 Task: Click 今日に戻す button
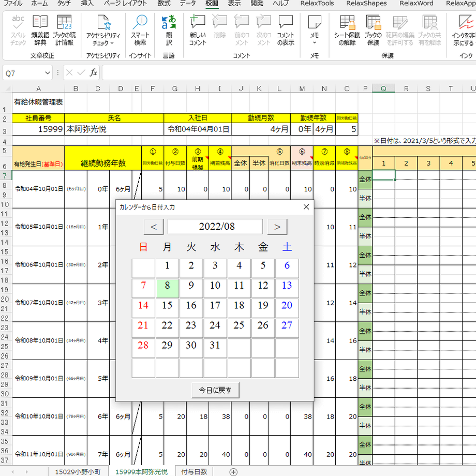click(215, 390)
